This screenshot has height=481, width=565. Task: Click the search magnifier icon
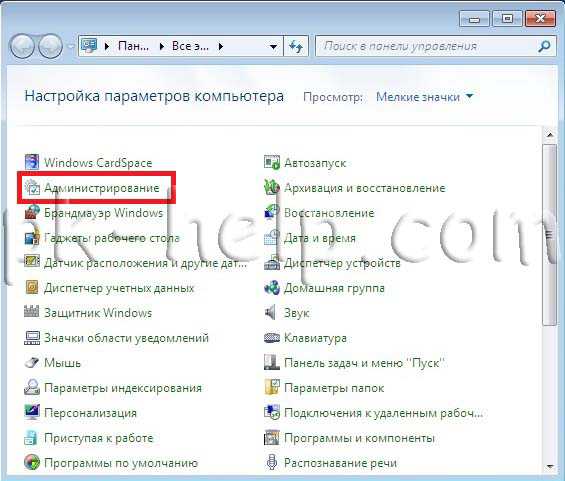point(544,46)
